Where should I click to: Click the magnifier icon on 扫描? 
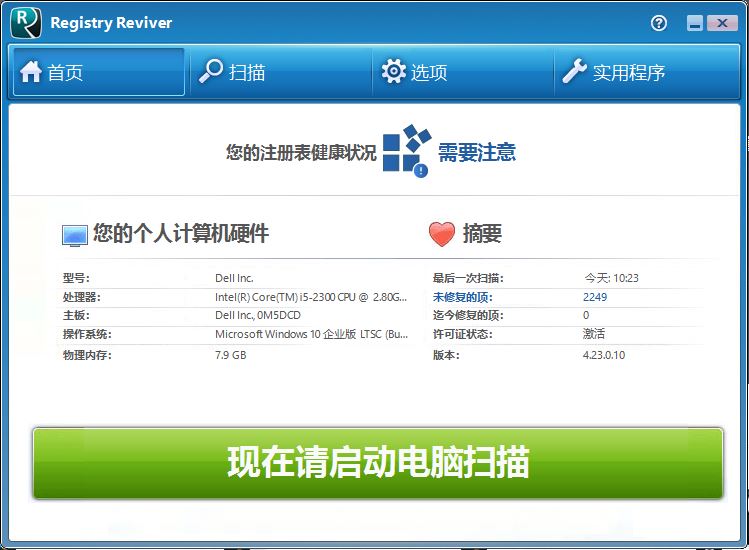(x=211, y=71)
